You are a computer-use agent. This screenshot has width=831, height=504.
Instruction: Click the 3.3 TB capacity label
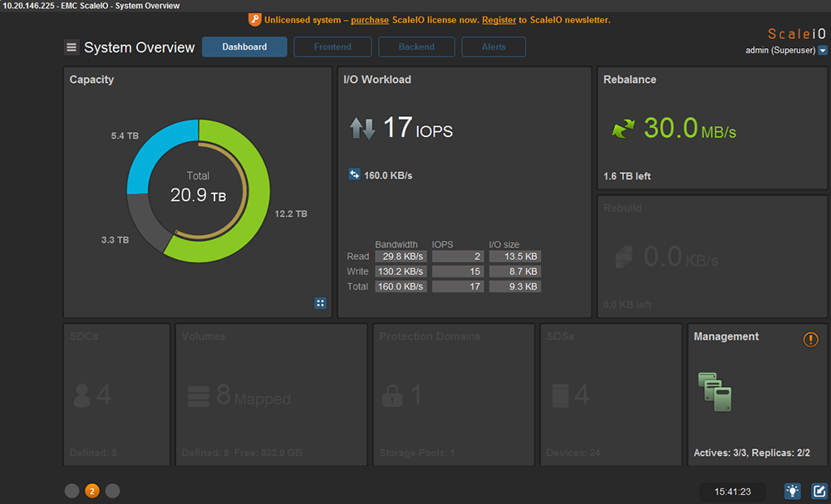(115, 240)
